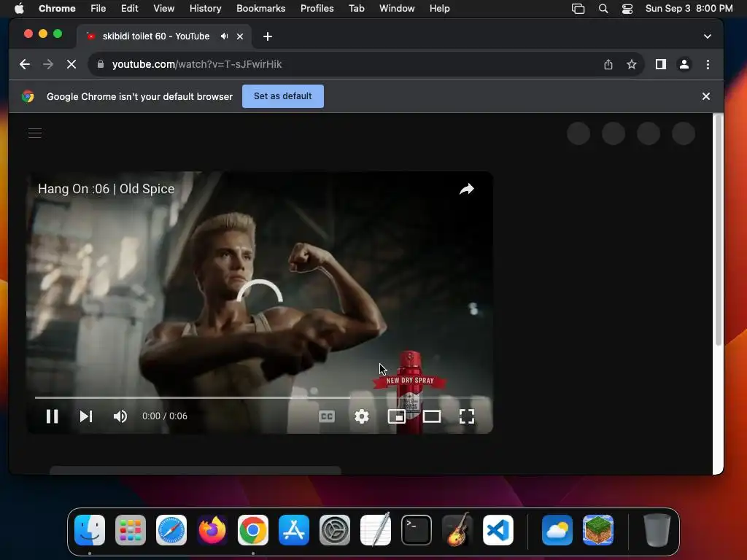This screenshot has height=560, width=747.
Task: Toggle the Chrome side panel
Action: pyautogui.click(x=661, y=64)
